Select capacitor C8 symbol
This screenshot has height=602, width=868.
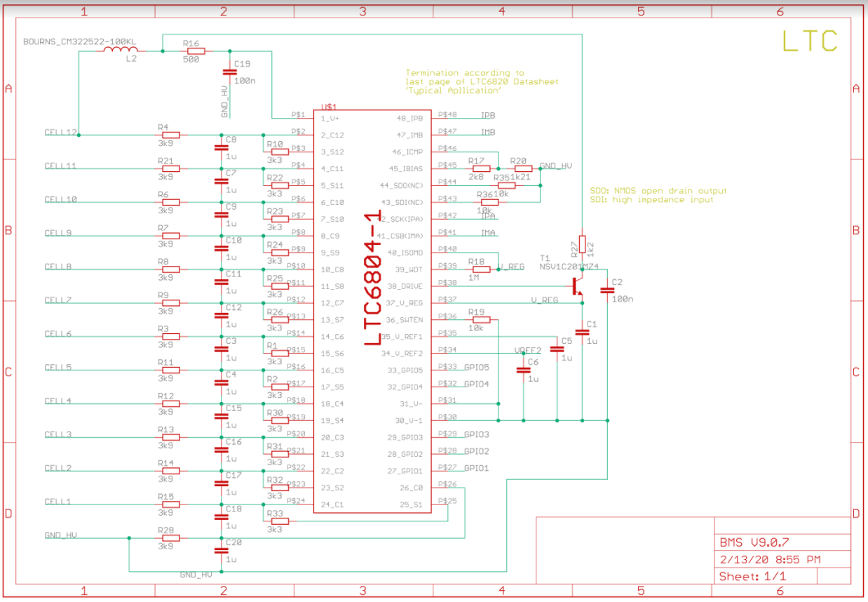click(222, 147)
